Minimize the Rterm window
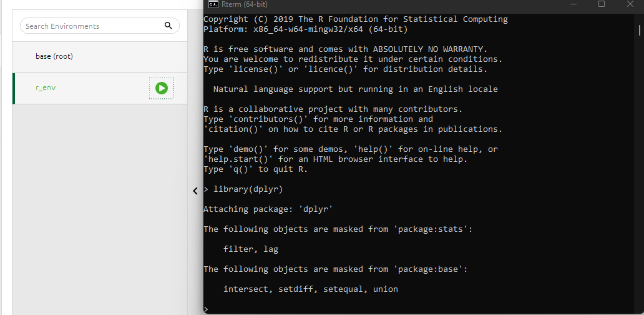This screenshot has height=315, width=644. [572, 4]
